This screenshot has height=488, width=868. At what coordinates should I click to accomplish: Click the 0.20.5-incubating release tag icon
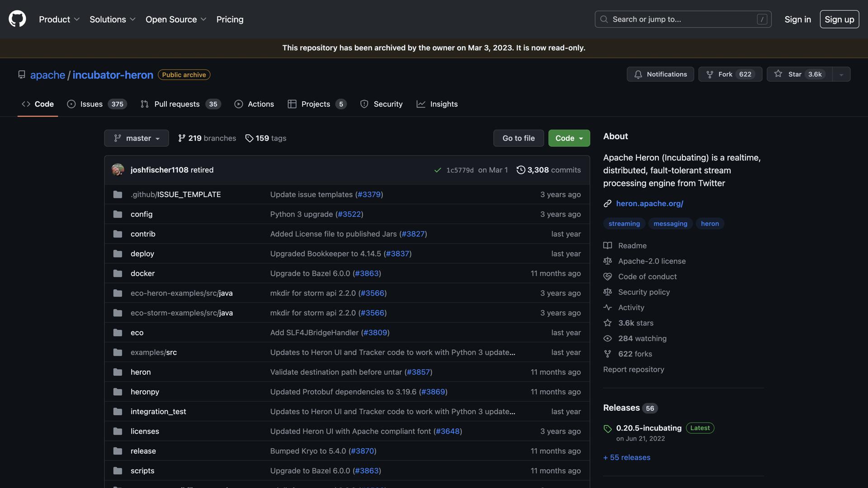[x=608, y=428]
